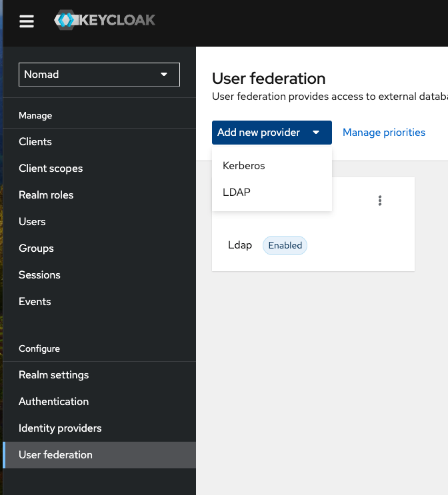
Task: Select Kerberos from the provider list
Action: (x=244, y=166)
